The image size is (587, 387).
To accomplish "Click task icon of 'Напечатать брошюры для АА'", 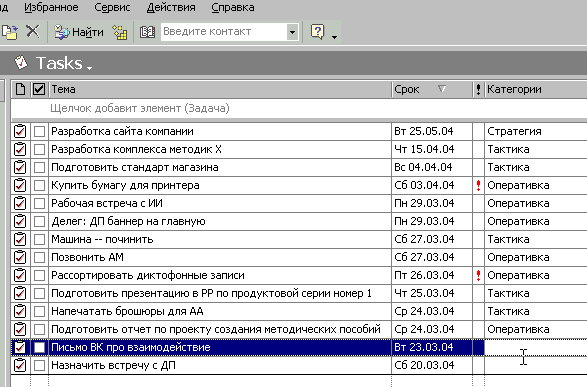I will coord(20,311).
